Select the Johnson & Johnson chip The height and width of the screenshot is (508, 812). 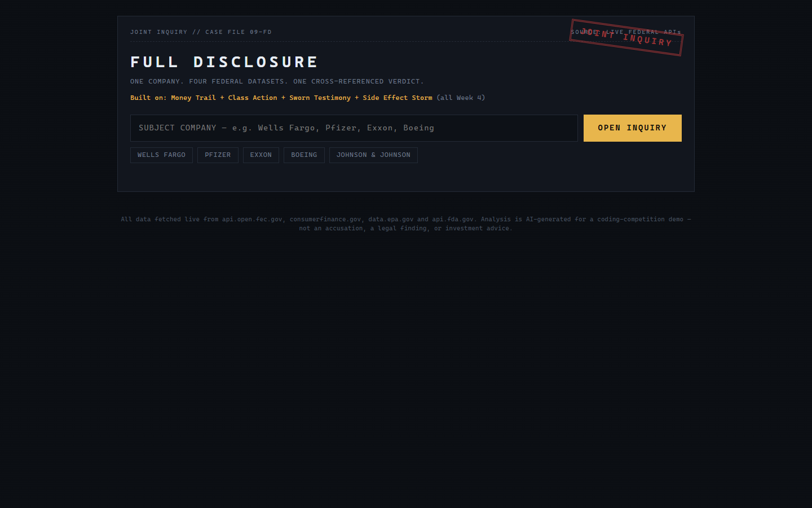point(373,155)
